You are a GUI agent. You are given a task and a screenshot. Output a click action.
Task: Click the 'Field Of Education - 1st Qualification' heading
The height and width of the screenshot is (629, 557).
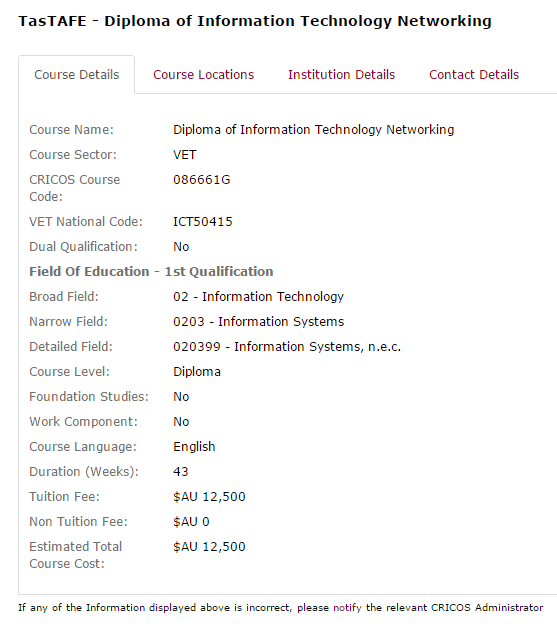pyautogui.click(x=151, y=272)
